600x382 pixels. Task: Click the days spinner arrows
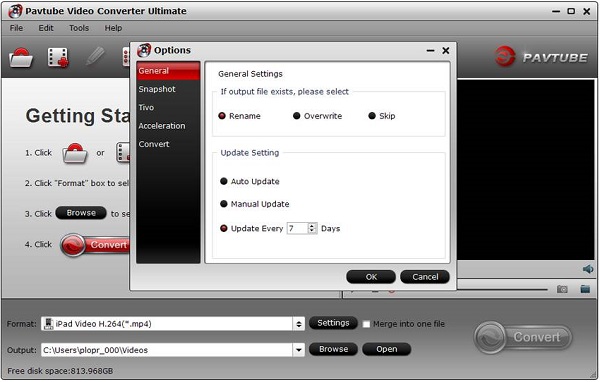click(x=312, y=229)
